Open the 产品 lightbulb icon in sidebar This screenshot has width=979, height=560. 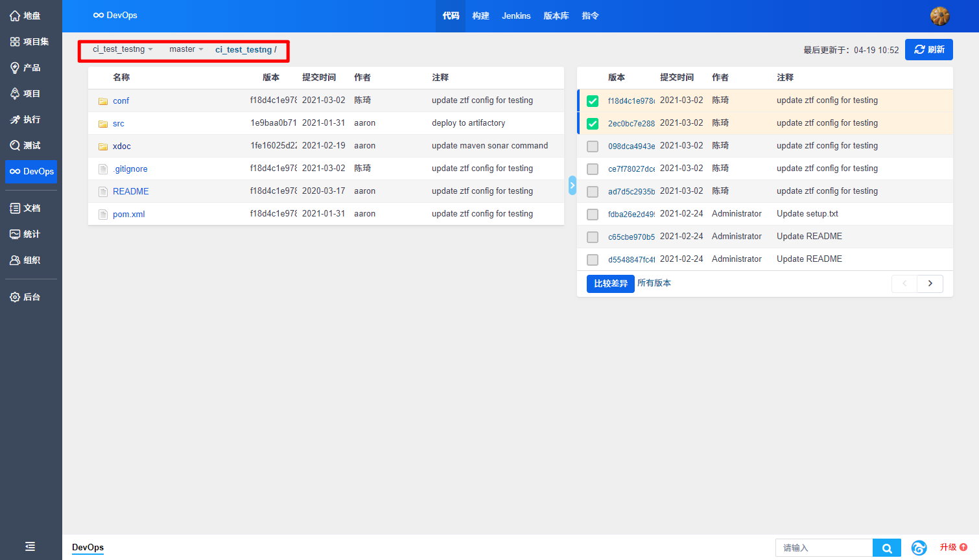15,67
